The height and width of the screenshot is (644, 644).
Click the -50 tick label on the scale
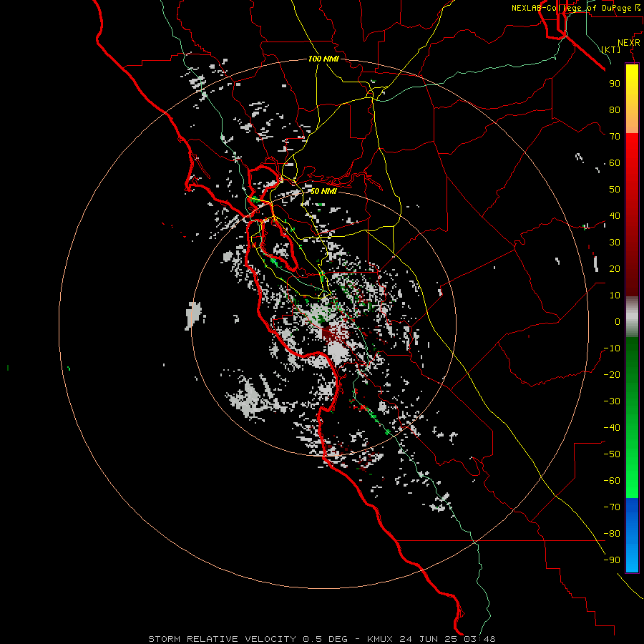click(x=612, y=454)
